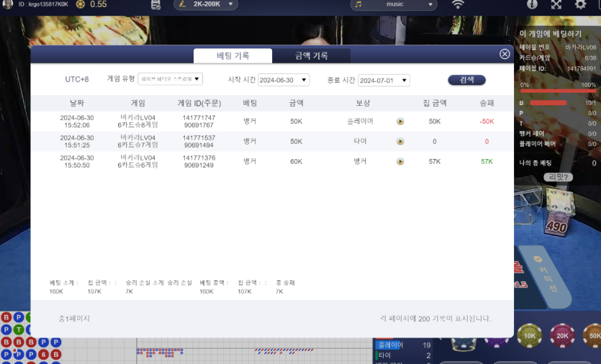Click the 칩 금액 column header

coord(435,103)
